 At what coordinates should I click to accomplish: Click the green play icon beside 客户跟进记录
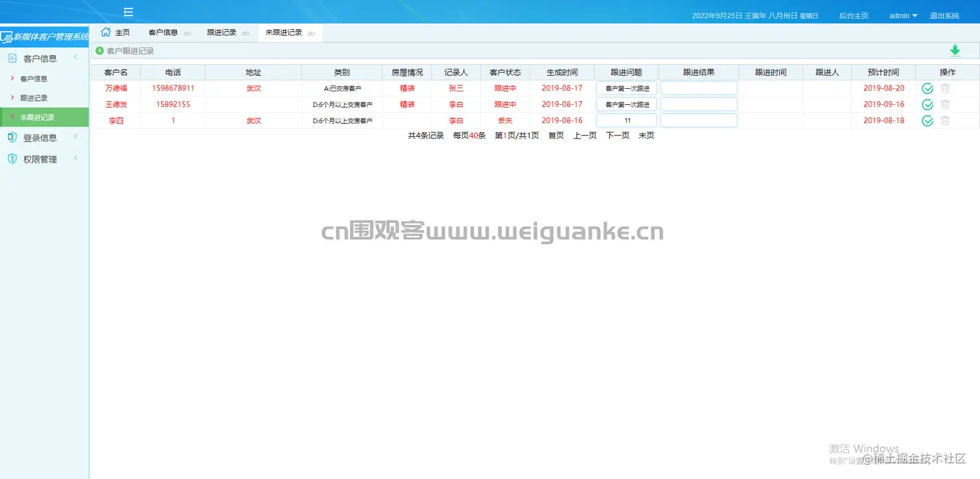click(x=100, y=51)
